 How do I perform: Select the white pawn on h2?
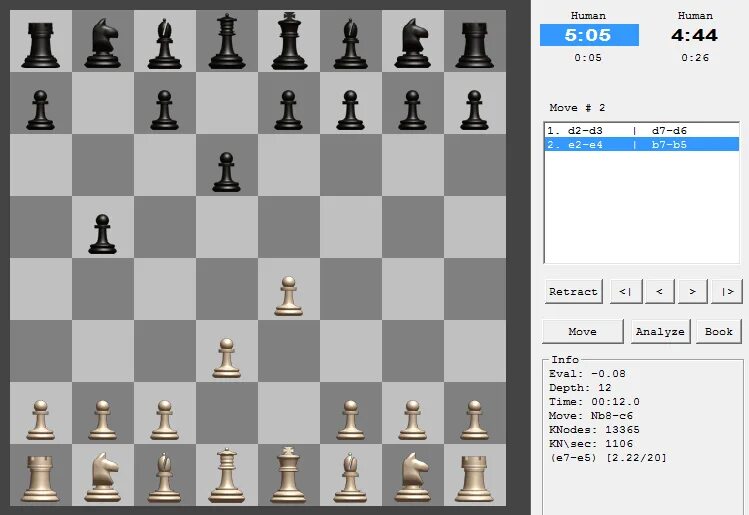pyautogui.click(x=475, y=420)
